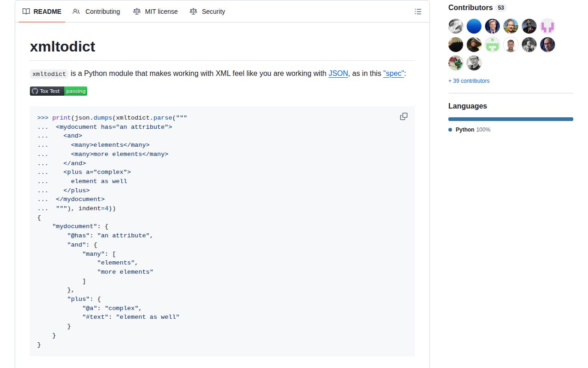
Task: Open the README outline menu icon
Action: [x=418, y=11]
